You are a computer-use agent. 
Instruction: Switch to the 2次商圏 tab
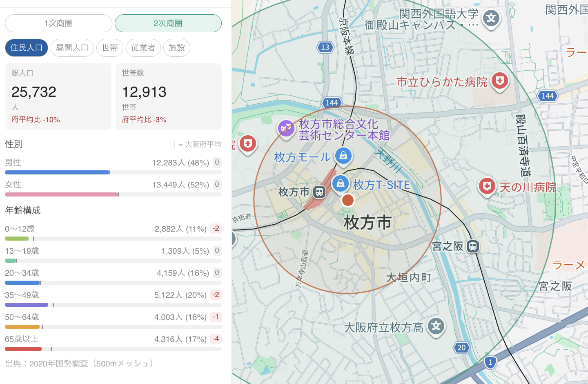click(x=168, y=23)
